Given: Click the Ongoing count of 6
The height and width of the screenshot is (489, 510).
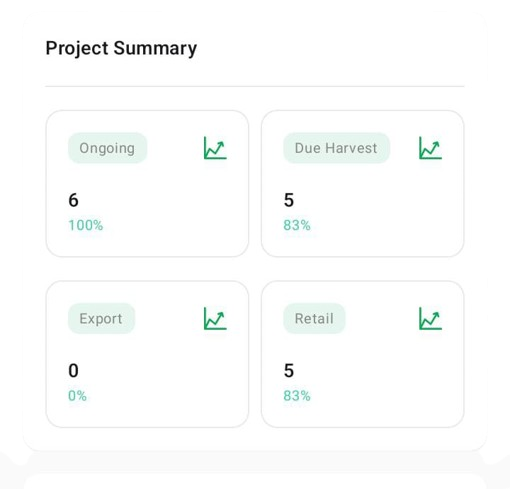Looking at the screenshot, I should click(x=73, y=200).
